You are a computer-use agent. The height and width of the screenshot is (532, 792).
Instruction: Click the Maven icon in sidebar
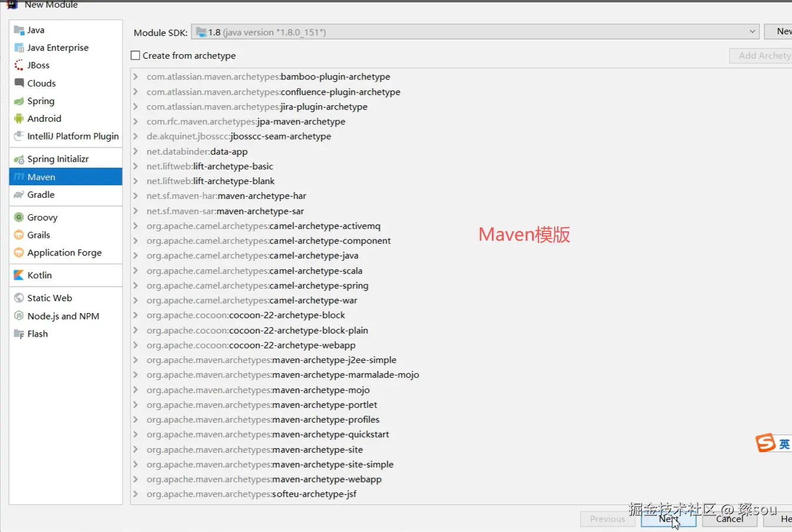click(19, 177)
